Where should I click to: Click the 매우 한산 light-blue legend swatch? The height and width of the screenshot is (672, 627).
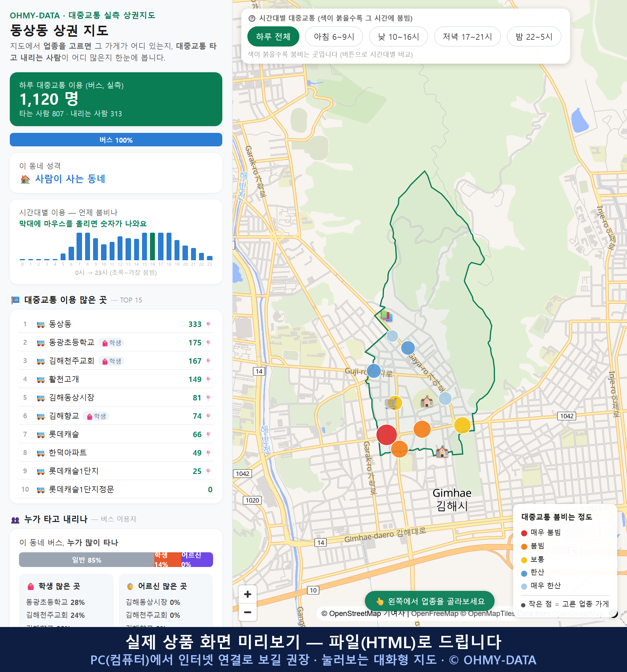[x=524, y=587]
